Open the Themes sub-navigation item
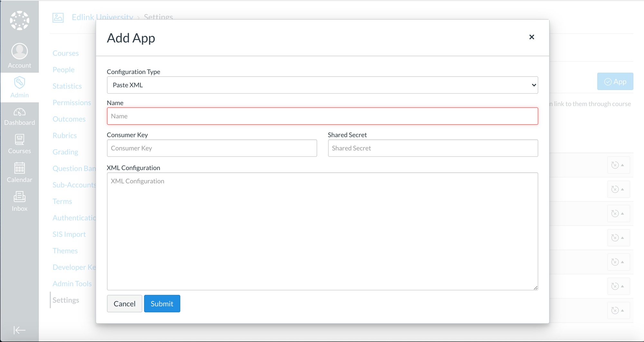The height and width of the screenshot is (342, 644). pos(65,250)
